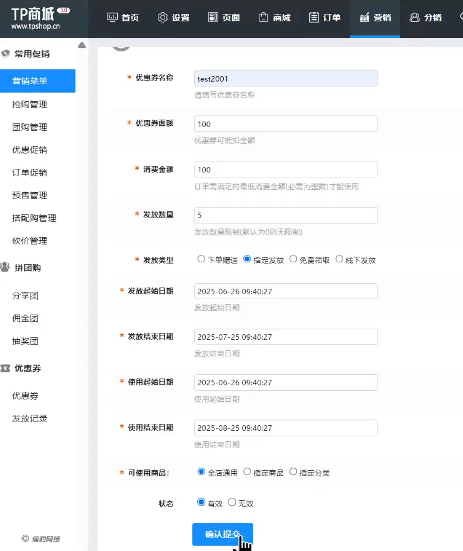463x551 pixels.
Task: Open 抽奖团 in the sidebar
Action: click(x=25, y=341)
